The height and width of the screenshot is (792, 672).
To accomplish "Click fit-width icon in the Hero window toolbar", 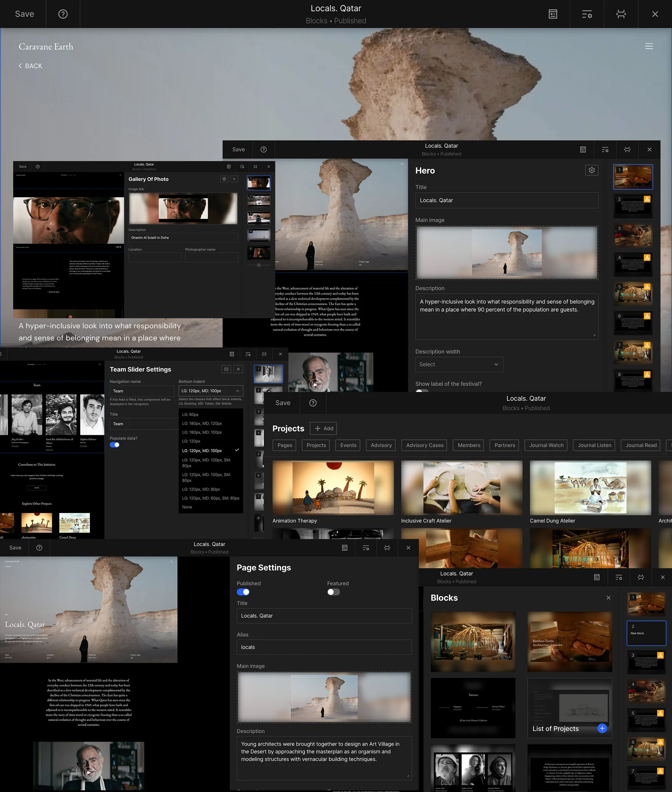I will click(627, 149).
